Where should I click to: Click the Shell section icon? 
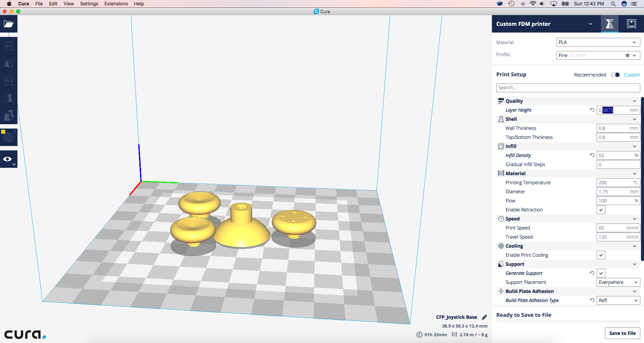pyautogui.click(x=501, y=119)
